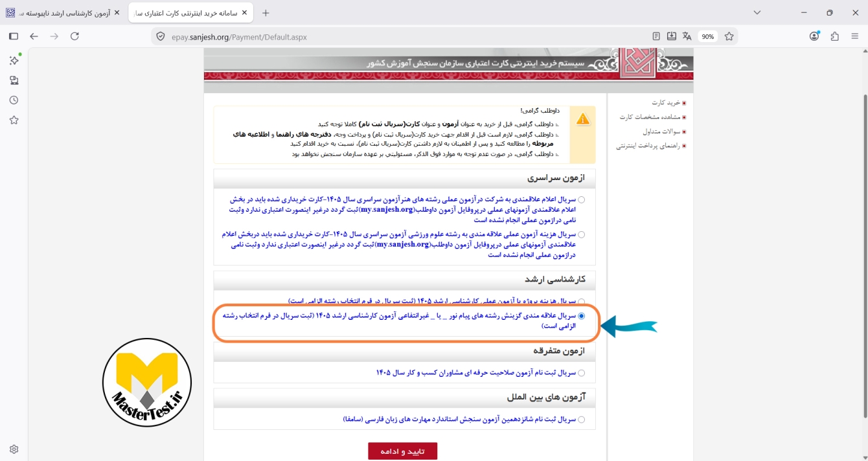Open History in the sidebar
Viewport: 868px width, 461px height.
(x=14, y=100)
